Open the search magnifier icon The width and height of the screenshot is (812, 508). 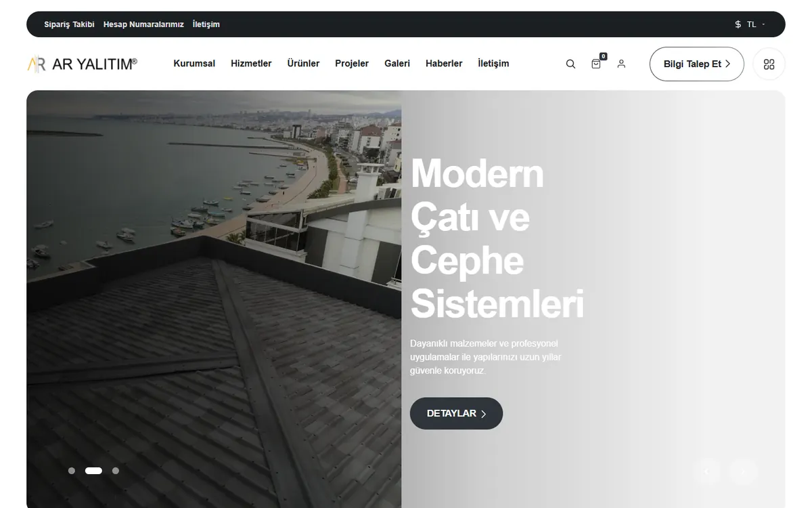pyautogui.click(x=570, y=64)
